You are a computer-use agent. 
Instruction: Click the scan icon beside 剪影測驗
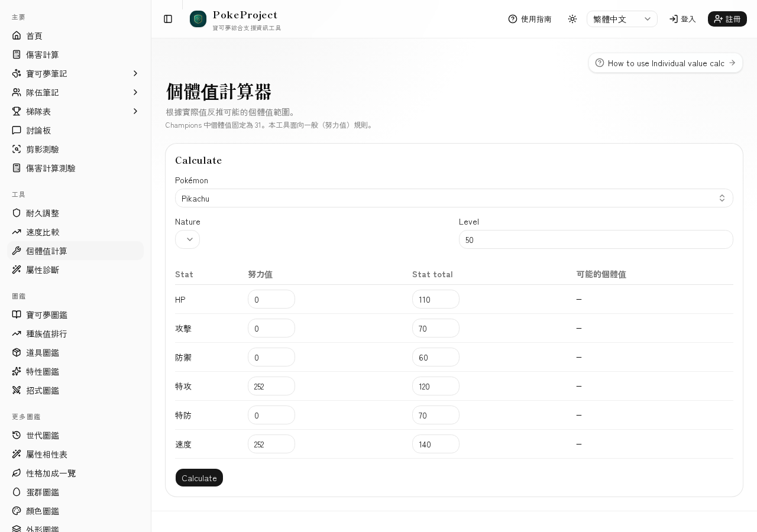click(x=17, y=149)
